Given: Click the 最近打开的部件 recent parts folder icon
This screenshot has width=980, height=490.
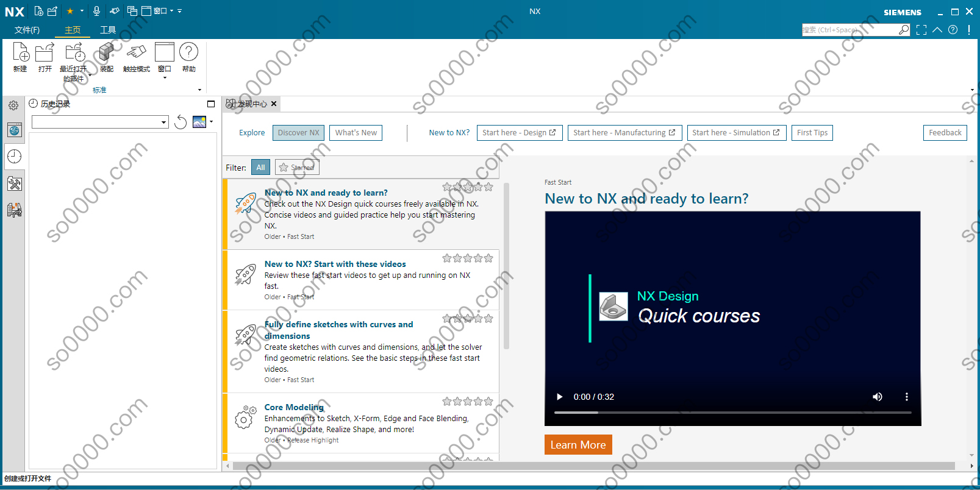Looking at the screenshot, I should pos(74,52).
